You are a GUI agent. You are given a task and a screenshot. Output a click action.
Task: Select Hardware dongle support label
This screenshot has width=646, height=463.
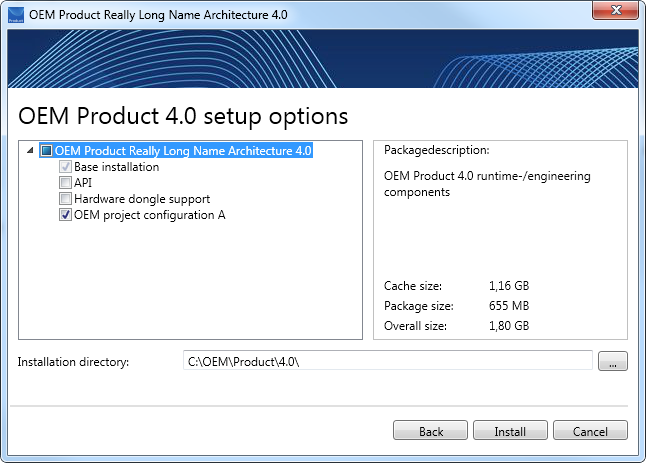click(x=142, y=199)
